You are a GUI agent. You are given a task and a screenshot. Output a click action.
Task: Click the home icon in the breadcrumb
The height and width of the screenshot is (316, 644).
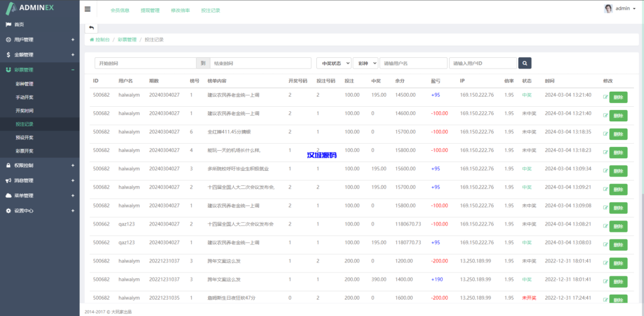[x=92, y=40]
